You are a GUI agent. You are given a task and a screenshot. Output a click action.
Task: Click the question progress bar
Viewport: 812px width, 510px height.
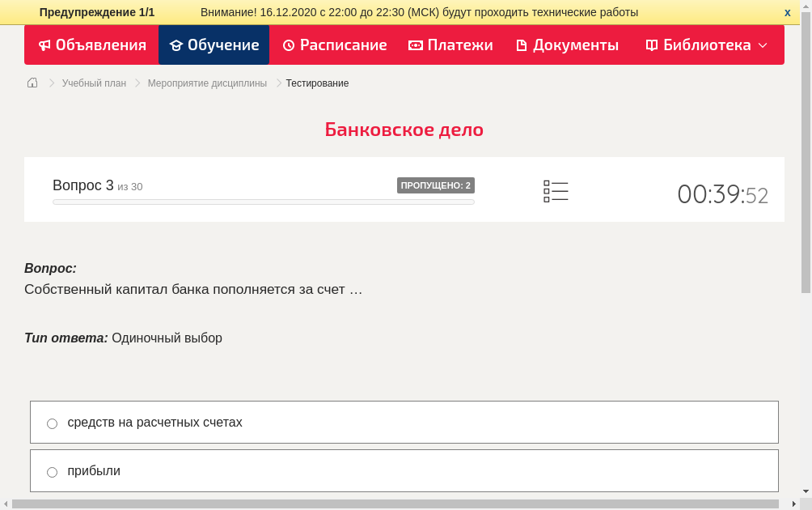[263, 202]
